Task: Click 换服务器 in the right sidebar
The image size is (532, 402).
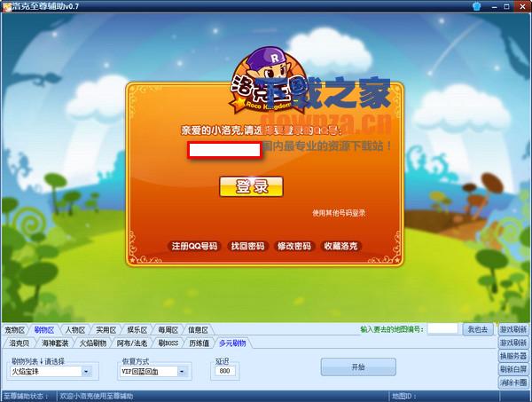Action: point(513,356)
